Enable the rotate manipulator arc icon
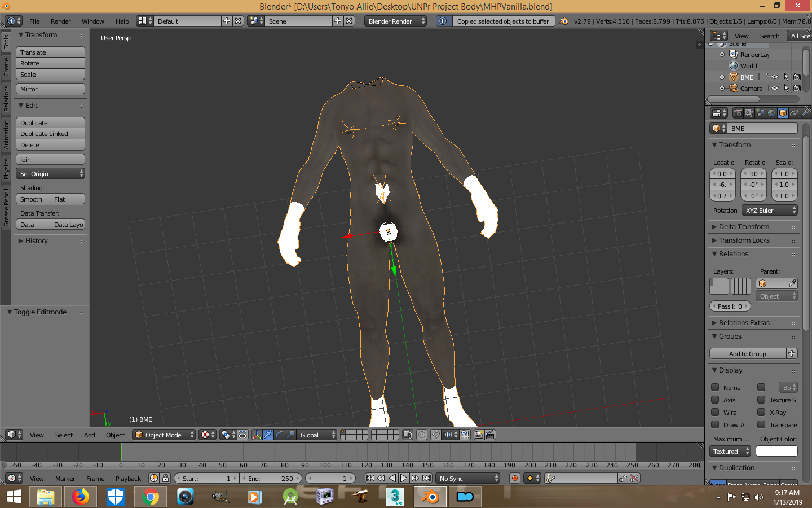 [x=279, y=435]
